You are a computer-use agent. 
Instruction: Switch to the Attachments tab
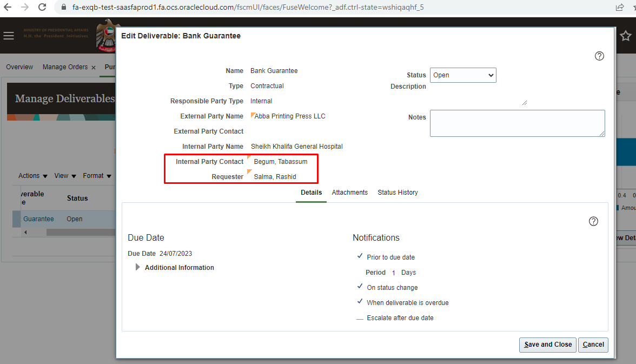point(349,193)
